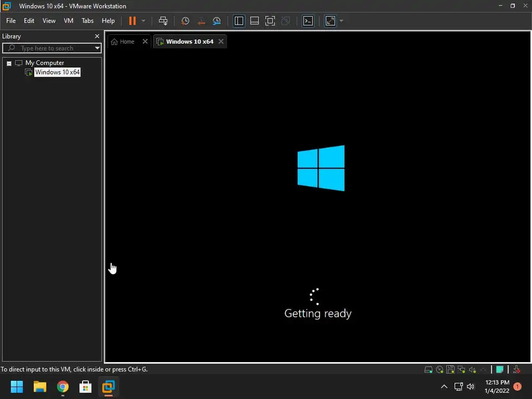532x399 pixels.
Task: Open the View menu
Action: coord(49,21)
